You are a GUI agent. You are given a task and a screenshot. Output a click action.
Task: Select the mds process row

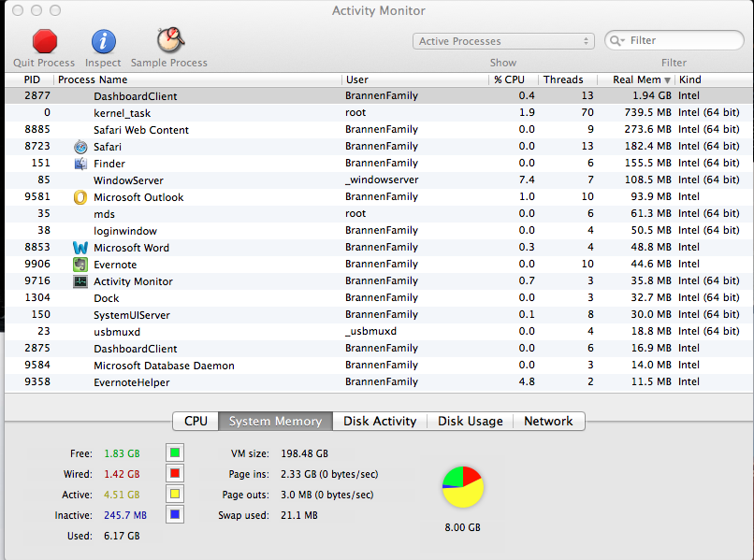point(379,213)
